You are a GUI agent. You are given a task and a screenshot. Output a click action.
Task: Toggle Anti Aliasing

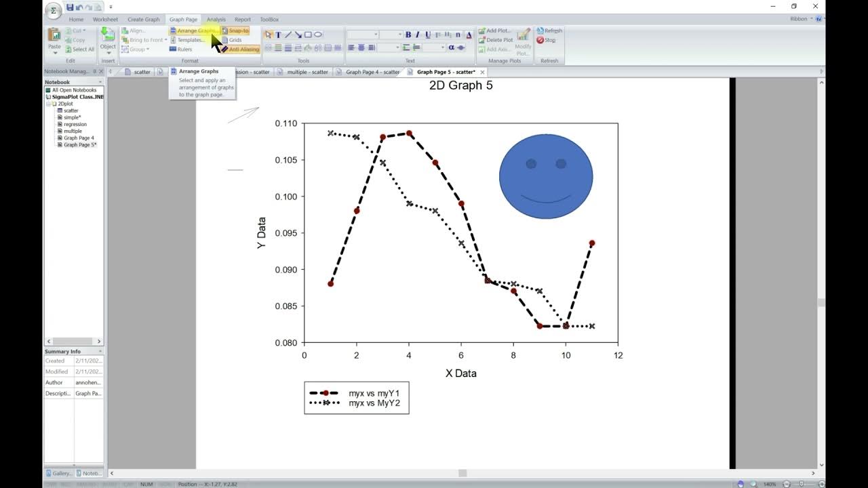(x=240, y=49)
